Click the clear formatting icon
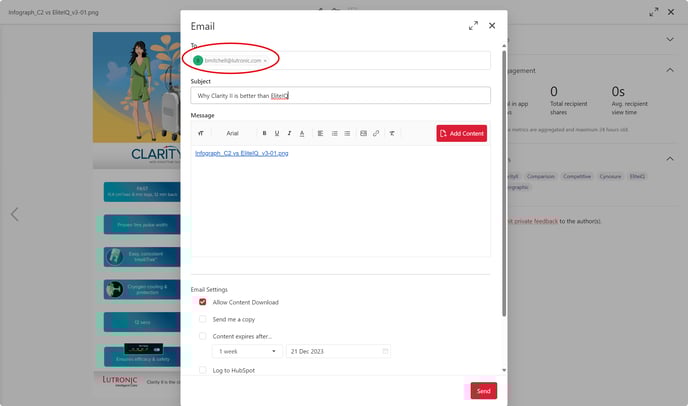The height and width of the screenshot is (406, 688). click(392, 133)
